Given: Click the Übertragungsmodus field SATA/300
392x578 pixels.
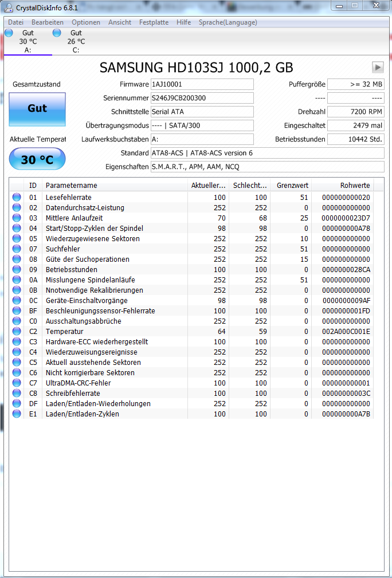Looking at the screenshot, I should coord(202,125).
